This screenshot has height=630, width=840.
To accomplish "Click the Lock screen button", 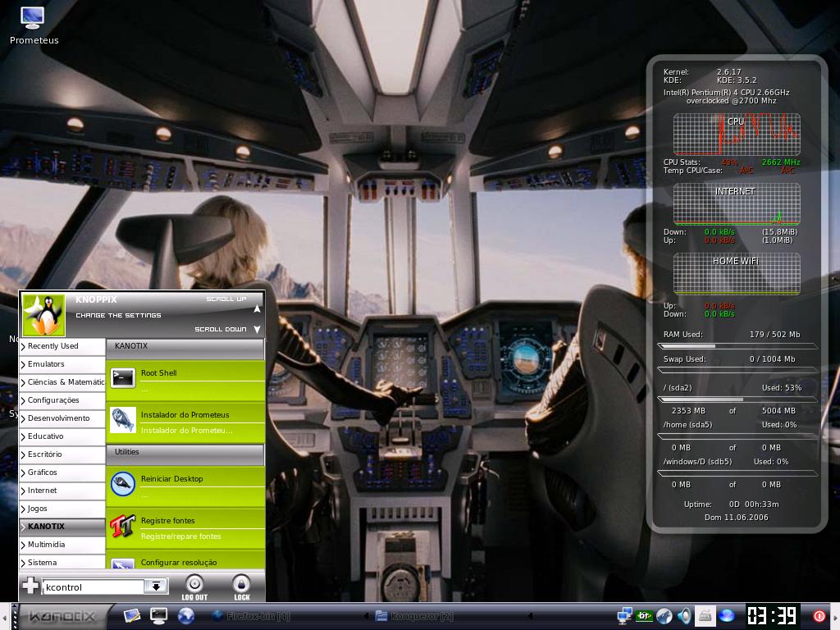I will tap(242, 587).
